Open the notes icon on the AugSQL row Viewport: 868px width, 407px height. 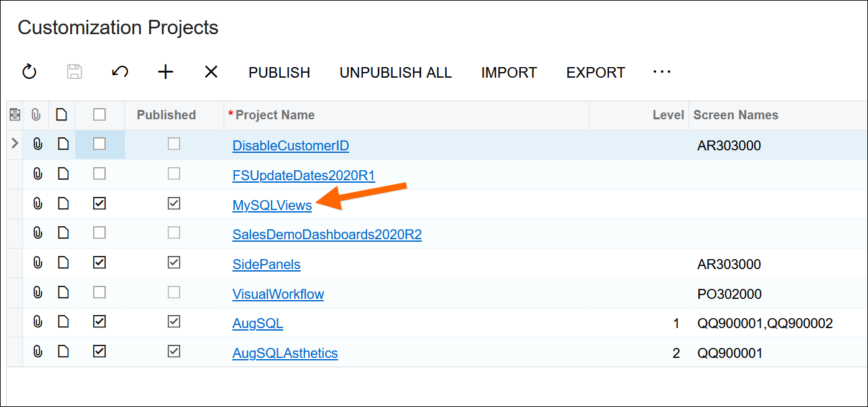pos(63,322)
